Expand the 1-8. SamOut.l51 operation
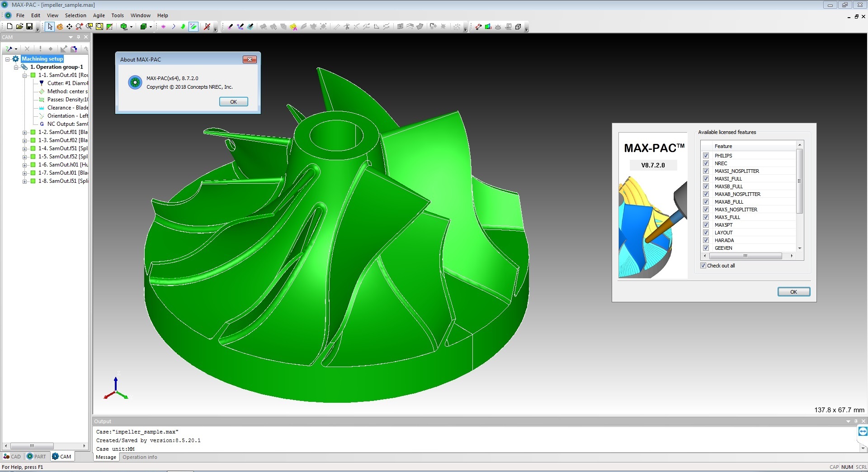The width and height of the screenshot is (868, 472). tap(25, 181)
